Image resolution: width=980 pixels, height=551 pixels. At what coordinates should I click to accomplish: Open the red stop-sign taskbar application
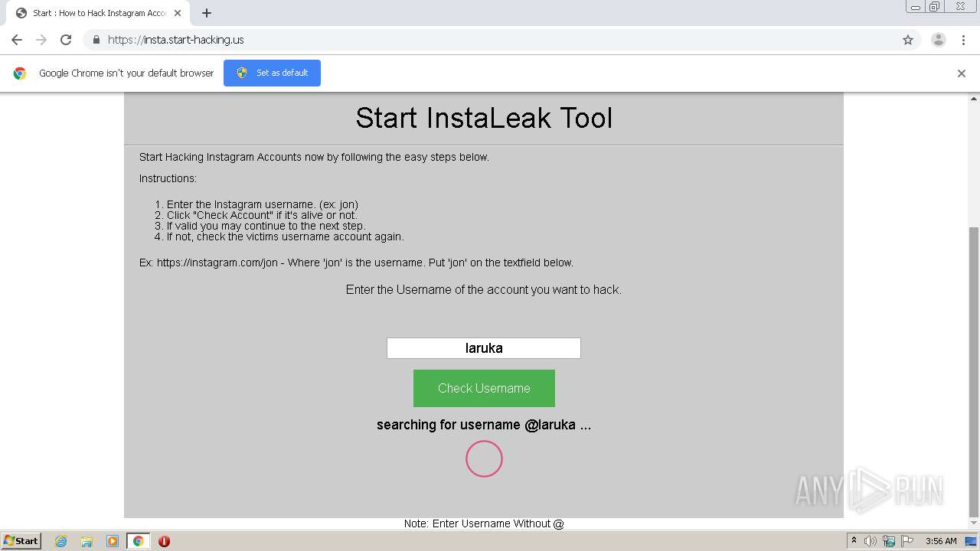pyautogui.click(x=164, y=541)
